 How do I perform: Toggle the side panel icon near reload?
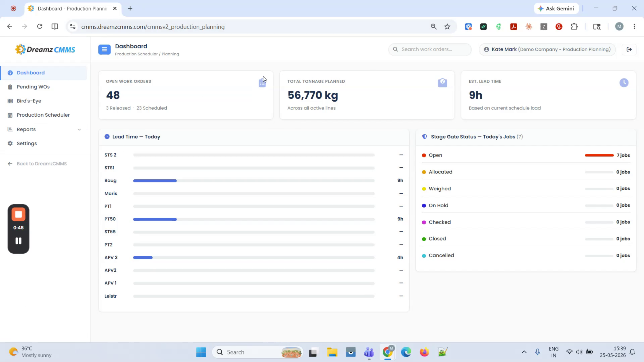point(55,26)
